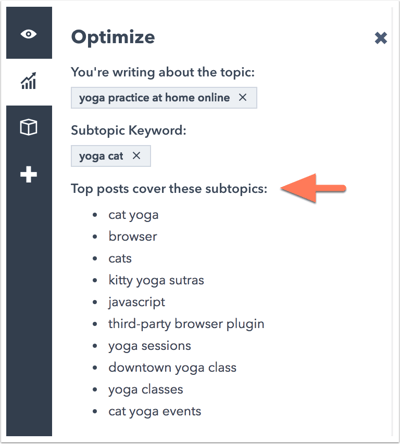Image resolution: width=400 pixels, height=444 pixels.
Task: Click the yoga practice at home online tag
Action: (164, 98)
